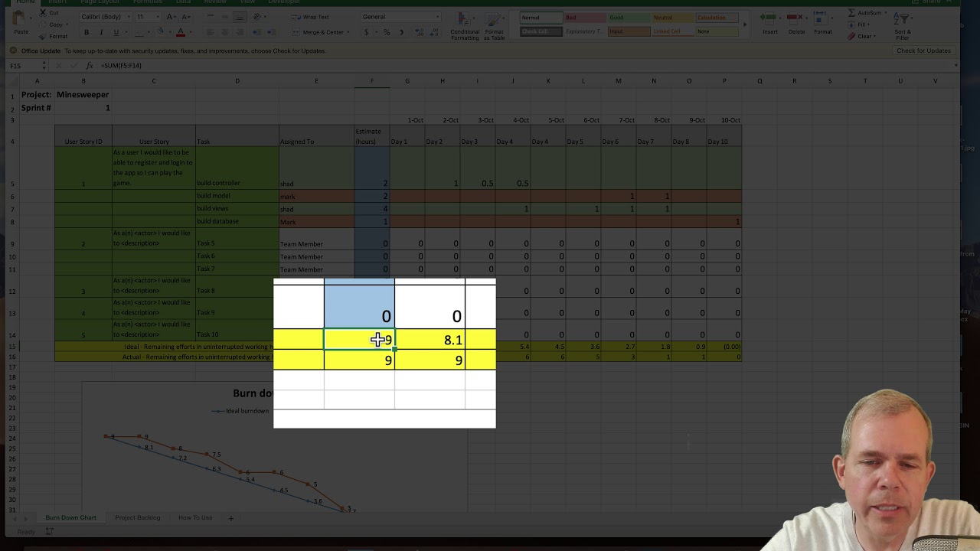
Task: Open Format as Table
Action: tap(494, 25)
